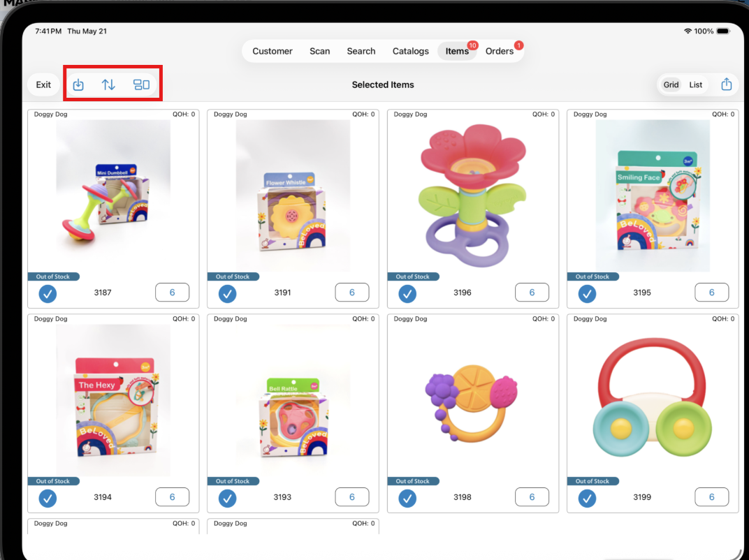Edit quantity field for item 3194
The width and height of the screenshot is (749, 560).
click(172, 496)
